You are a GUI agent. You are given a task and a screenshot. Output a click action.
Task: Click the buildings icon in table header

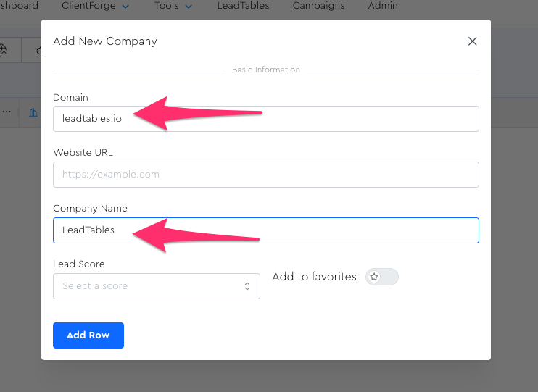33,112
